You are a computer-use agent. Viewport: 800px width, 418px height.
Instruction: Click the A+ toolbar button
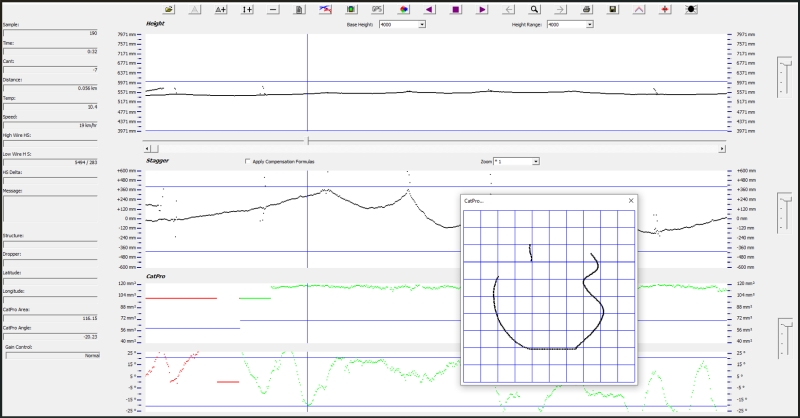[221, 8]
